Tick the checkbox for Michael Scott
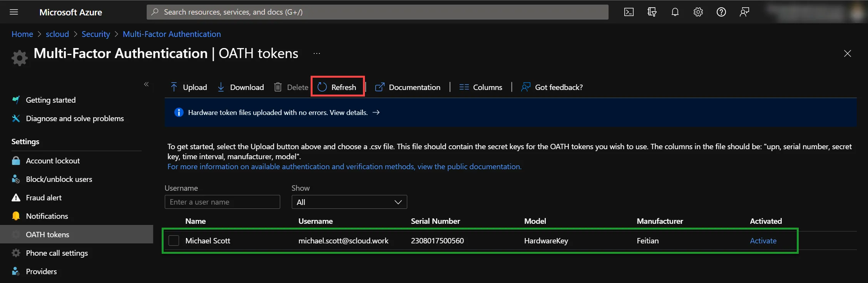 (x=174, y=241)
